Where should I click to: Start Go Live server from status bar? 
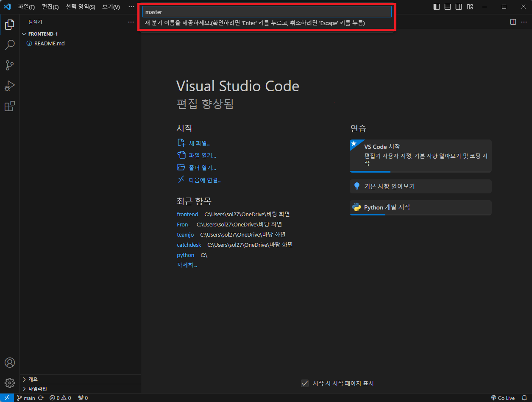tap(503, 398)
